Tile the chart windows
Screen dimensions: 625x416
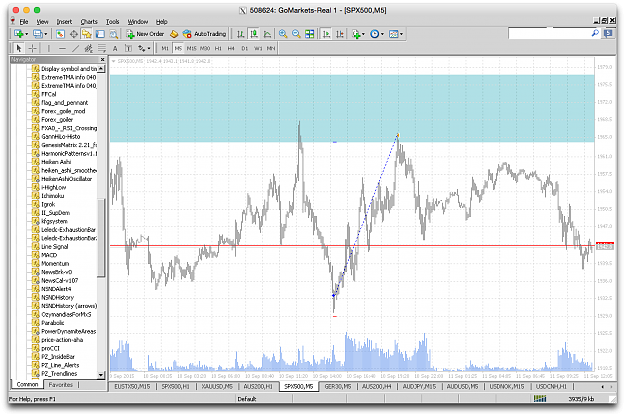tap(310, 34)
